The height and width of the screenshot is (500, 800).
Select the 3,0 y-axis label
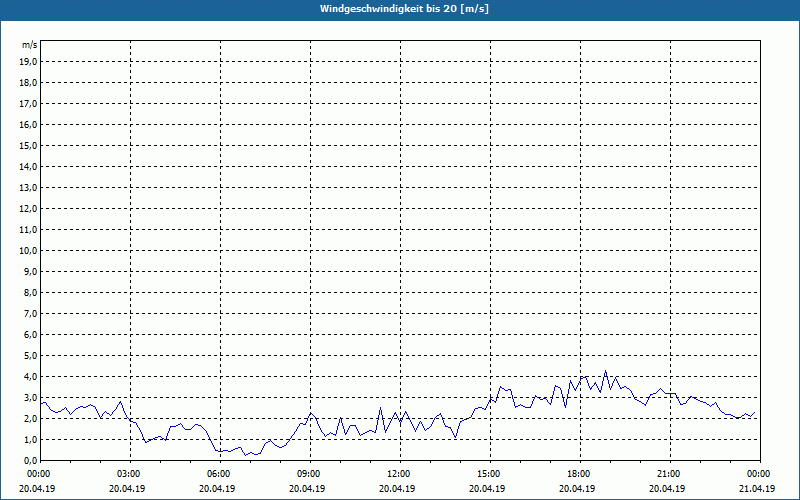point(30,397)
